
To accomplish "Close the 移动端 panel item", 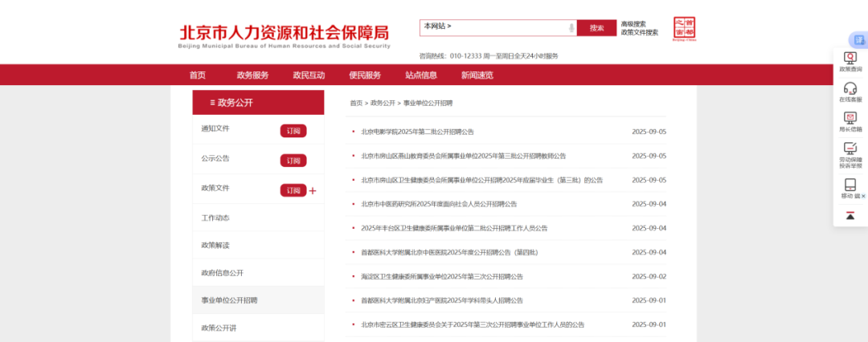I will point(864,196).
